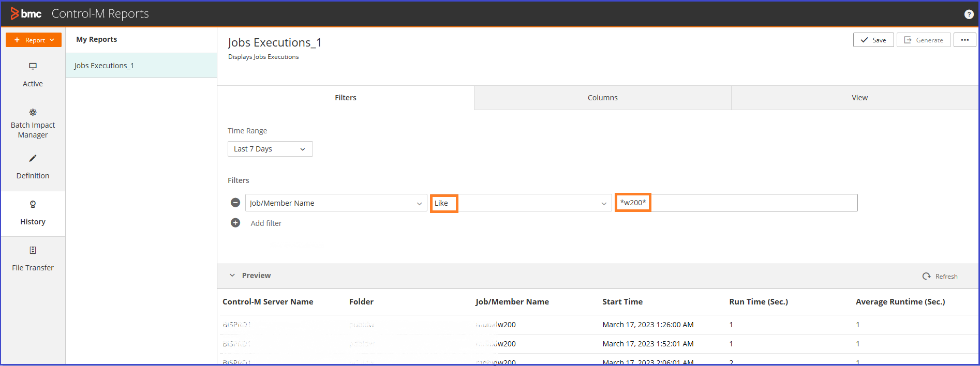Open the Like operator dropdown
Viewport: 980px width, 366px height.
point(521,203)
